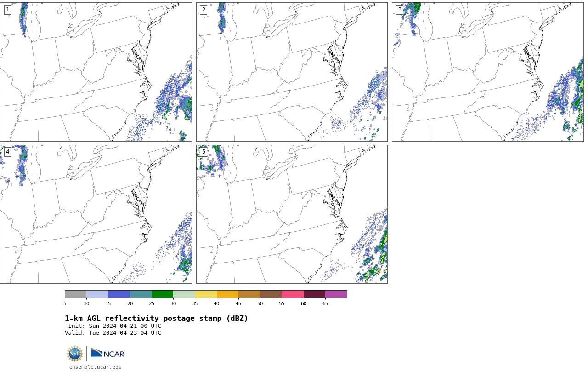Select the yellow 35-40 dBZ swatch
588x372 pixels.
(x=206, y=294)
